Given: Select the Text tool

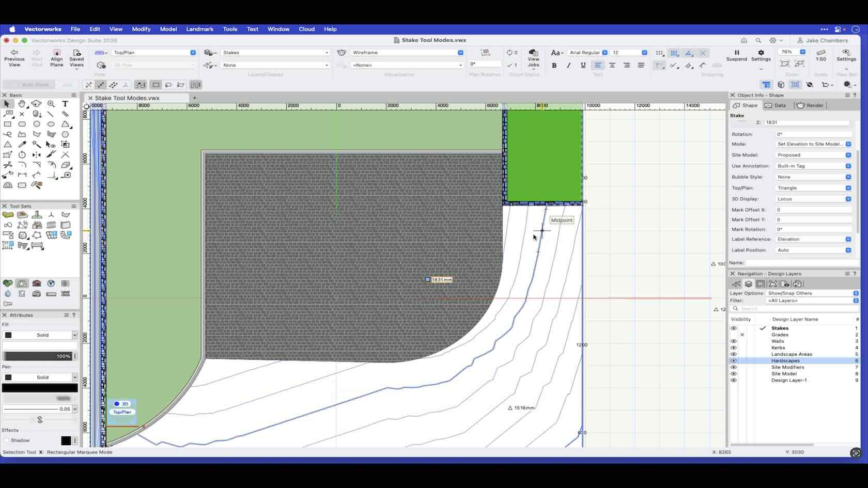Looking at the screenshot, I should 65,104.
